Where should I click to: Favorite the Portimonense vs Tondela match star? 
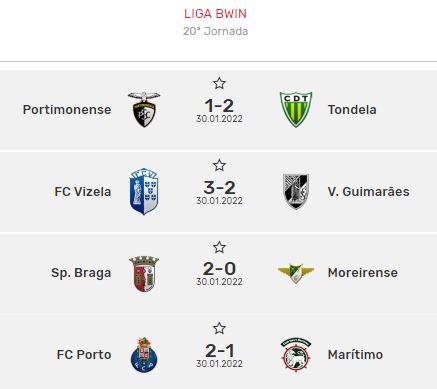click(219, 83)
